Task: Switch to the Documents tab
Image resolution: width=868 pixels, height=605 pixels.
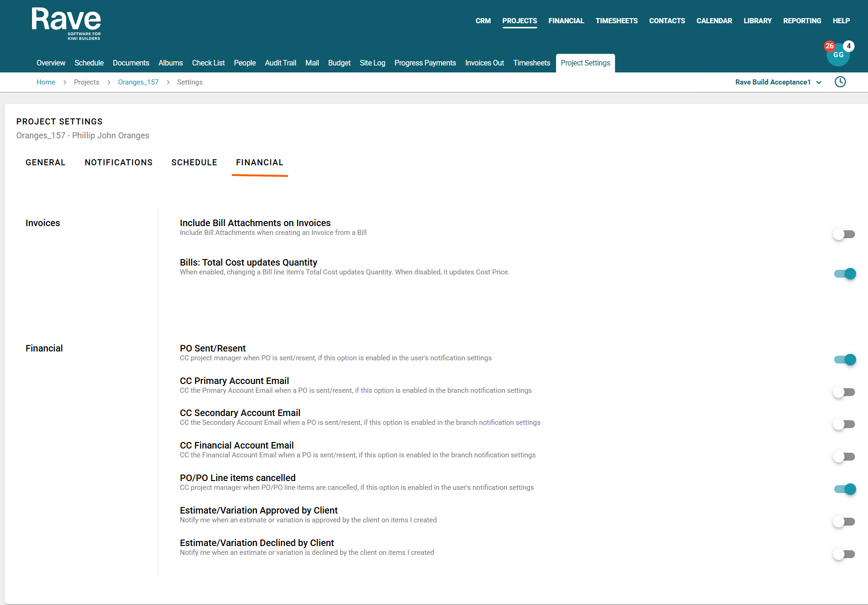Action: pyautogui.click(x=131, y=63)
